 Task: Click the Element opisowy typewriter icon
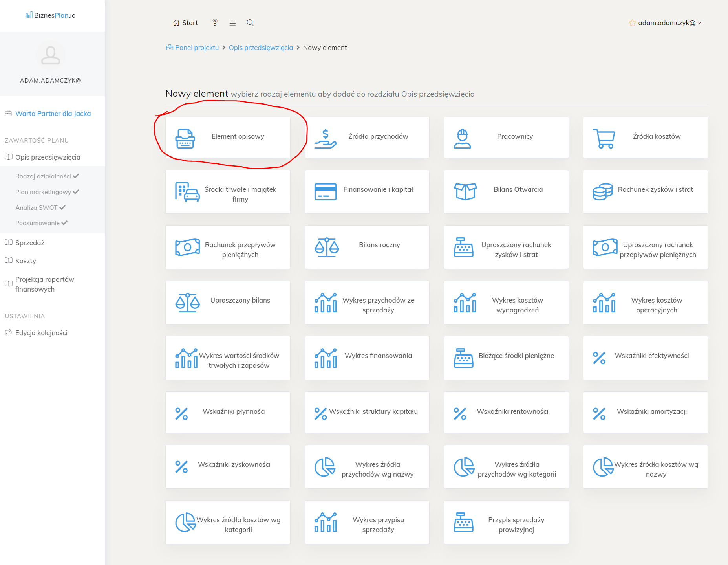point(185,138)
